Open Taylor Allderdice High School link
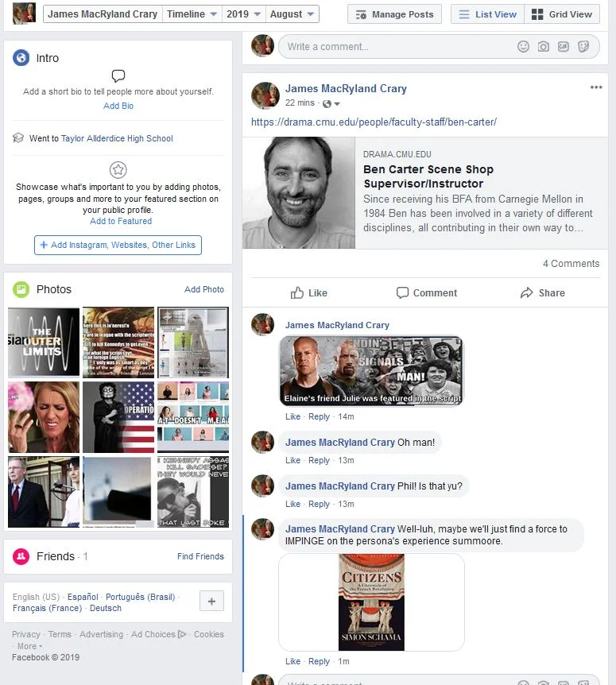616x685 pixels. coord(117,138)
